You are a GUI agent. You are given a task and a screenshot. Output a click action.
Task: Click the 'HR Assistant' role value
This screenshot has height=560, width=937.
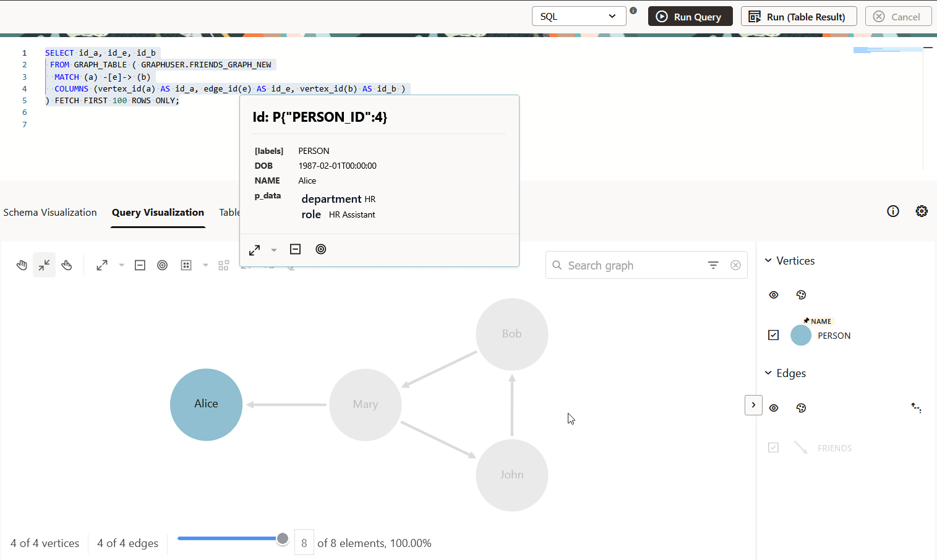[352, 215]
